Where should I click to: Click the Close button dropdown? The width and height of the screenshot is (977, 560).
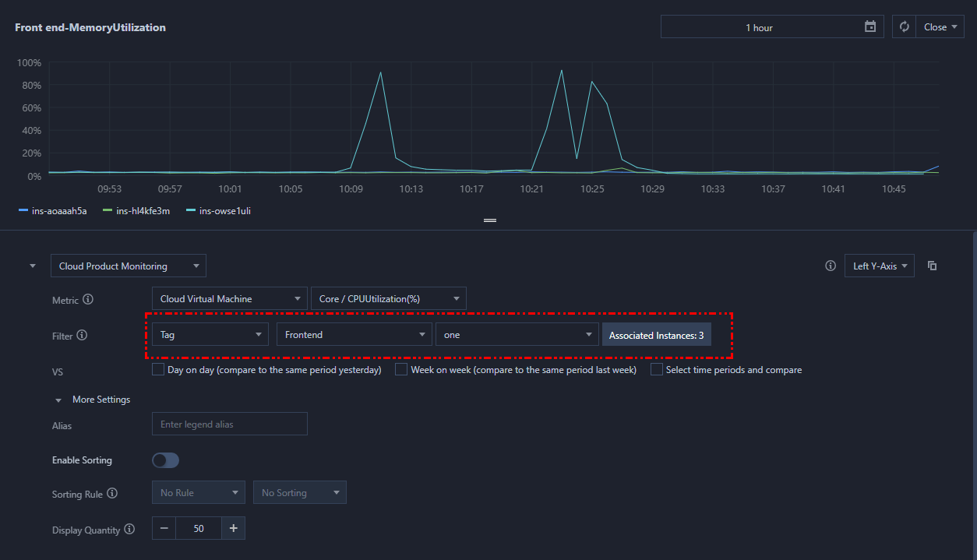(940, 27)
